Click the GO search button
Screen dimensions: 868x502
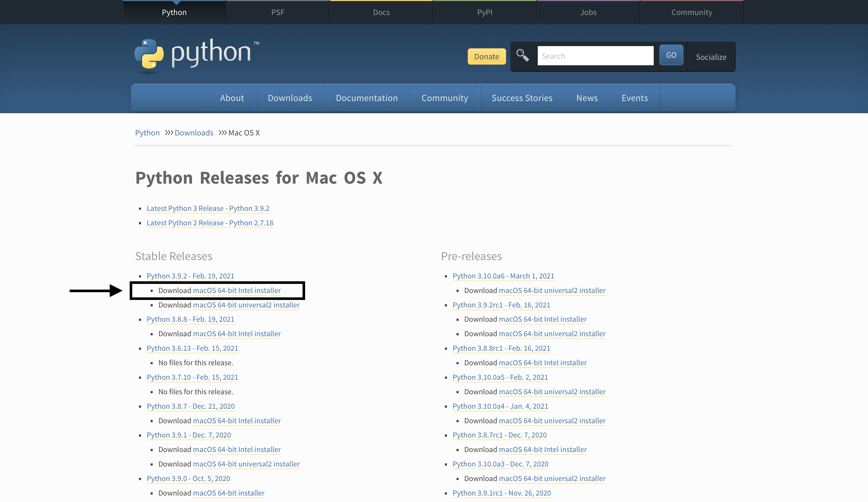tap(671, 55)
